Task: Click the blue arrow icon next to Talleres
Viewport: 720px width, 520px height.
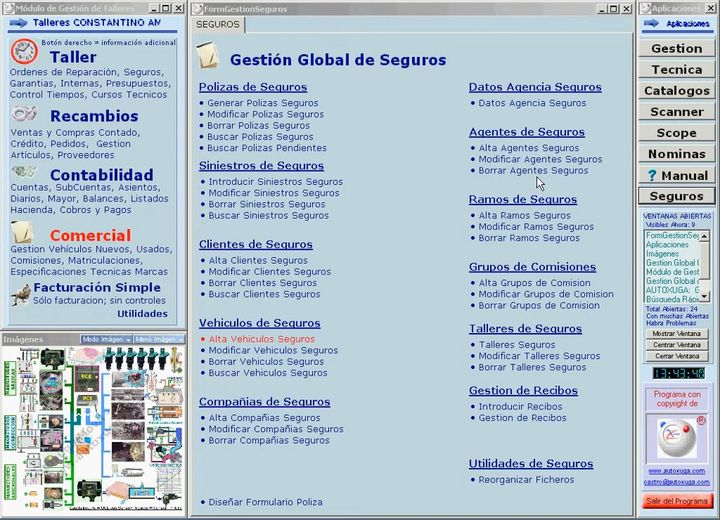Action: coord(18,23)
